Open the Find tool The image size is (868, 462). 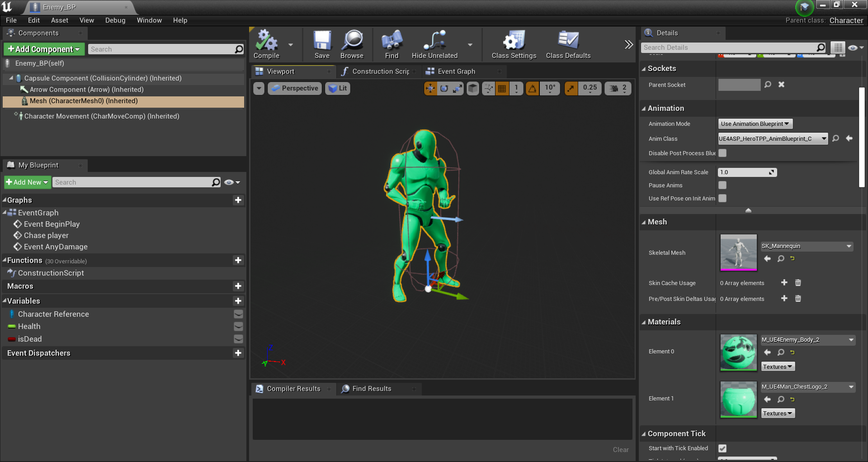(391, 44)
